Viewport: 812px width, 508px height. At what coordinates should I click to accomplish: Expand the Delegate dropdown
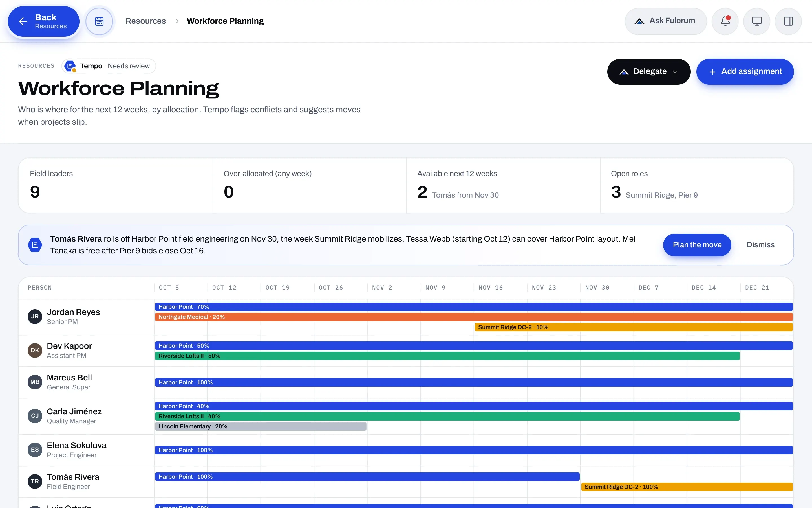pyautogui.click(x=648, y=72)
